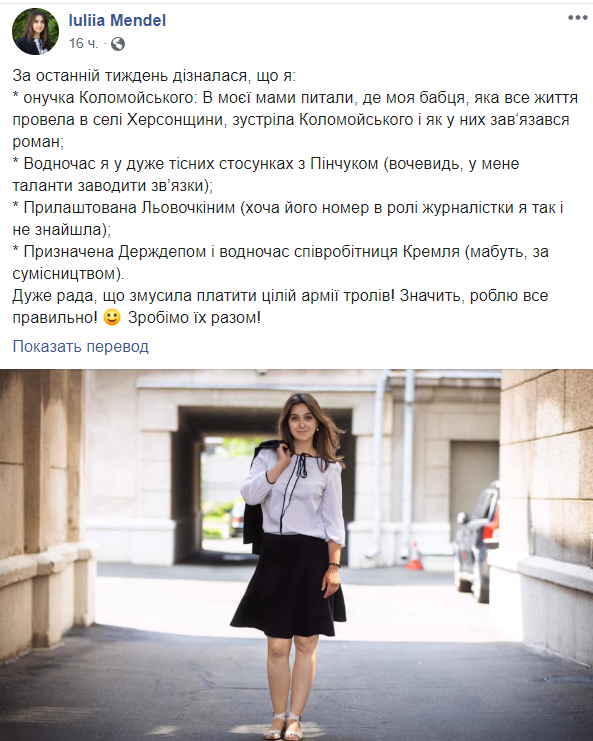Click the word "Пінчуком" in the post
Screen dimensions: 593x741
click(344, 164)
